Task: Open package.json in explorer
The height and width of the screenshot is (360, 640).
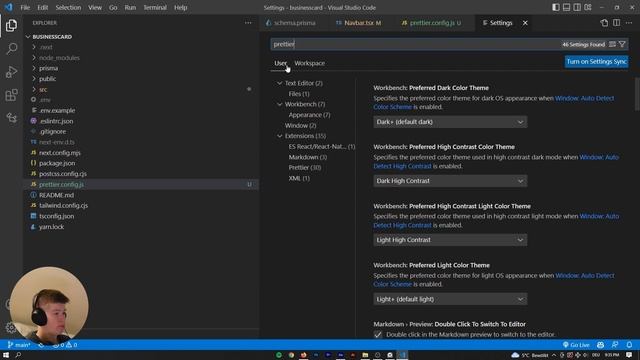Action: coord(57,163)
